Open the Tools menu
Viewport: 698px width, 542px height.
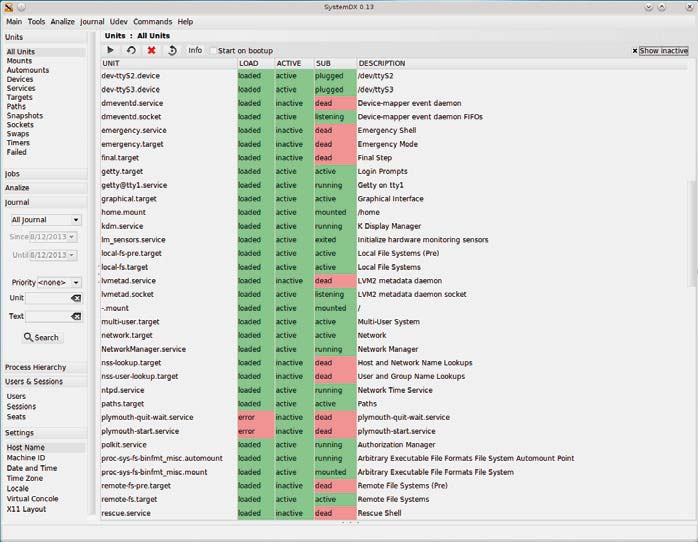coord(36,21)
